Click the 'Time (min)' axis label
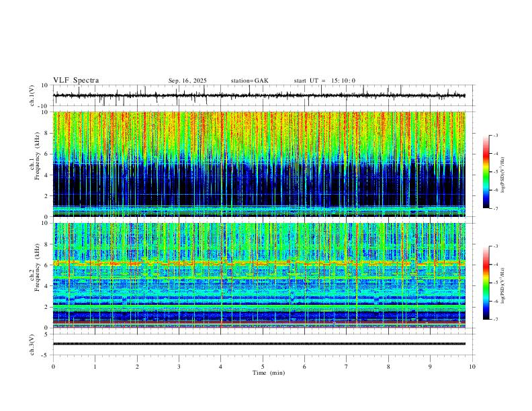This screenshot has height=411, width=532. coord(269,373)
